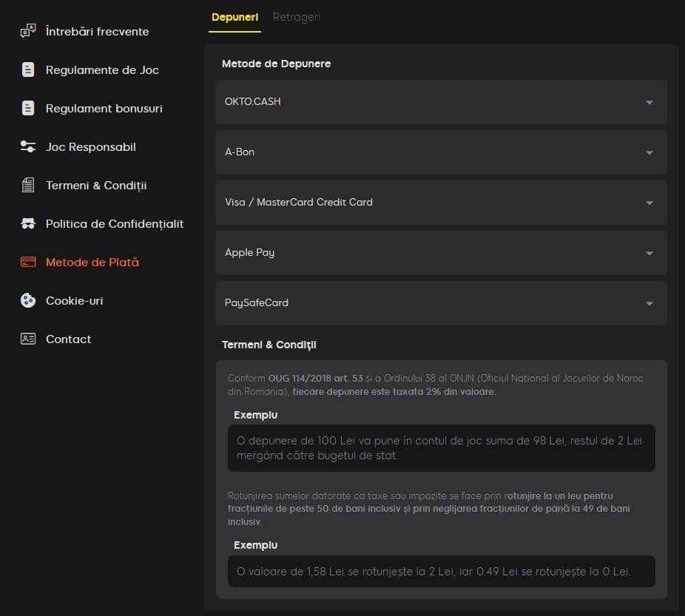Switch to the Retrageri tab
This screenshot has height=616, width=685.
(297, 17)
